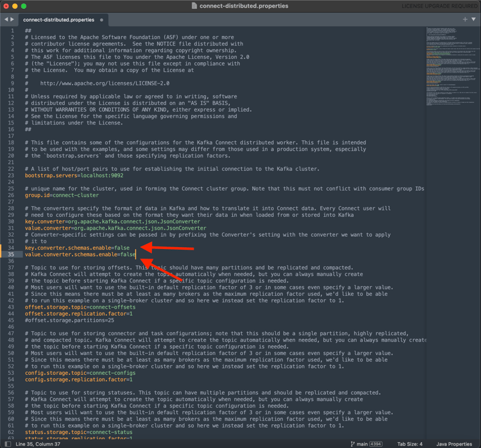Open the git branch main indicator

click(360, 444)
